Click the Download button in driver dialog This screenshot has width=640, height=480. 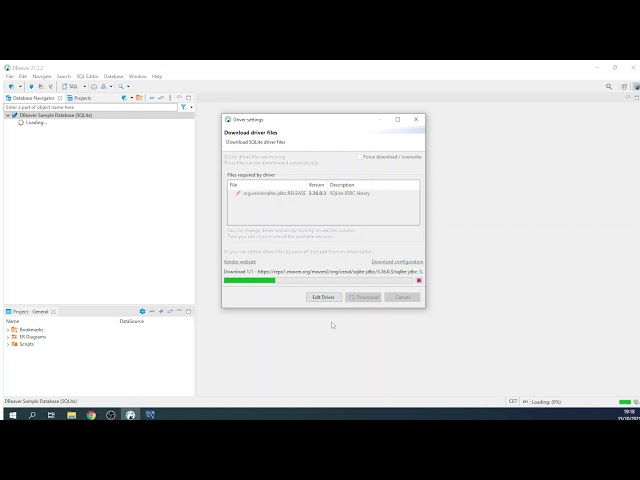(x=363, y=297)
